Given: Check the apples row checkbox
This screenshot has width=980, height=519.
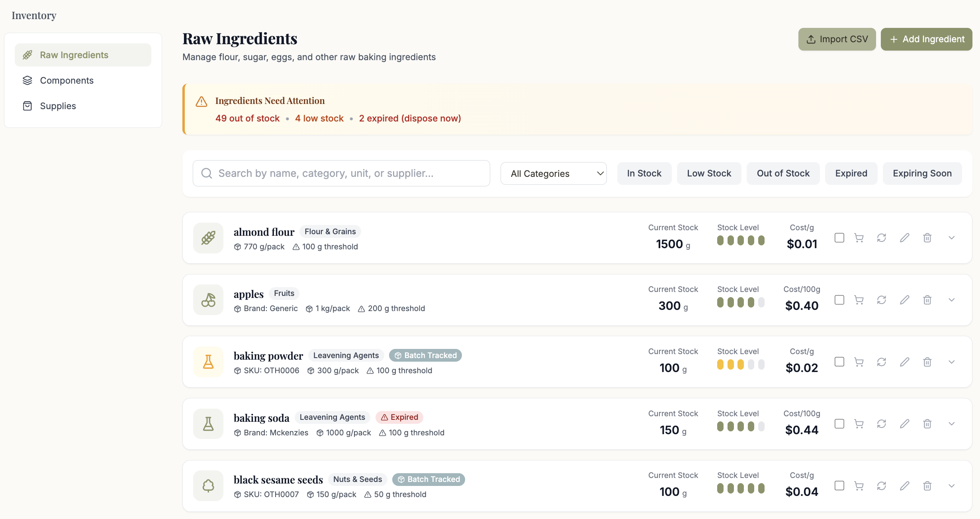Looking at the screenshot, I should [839, 300].
